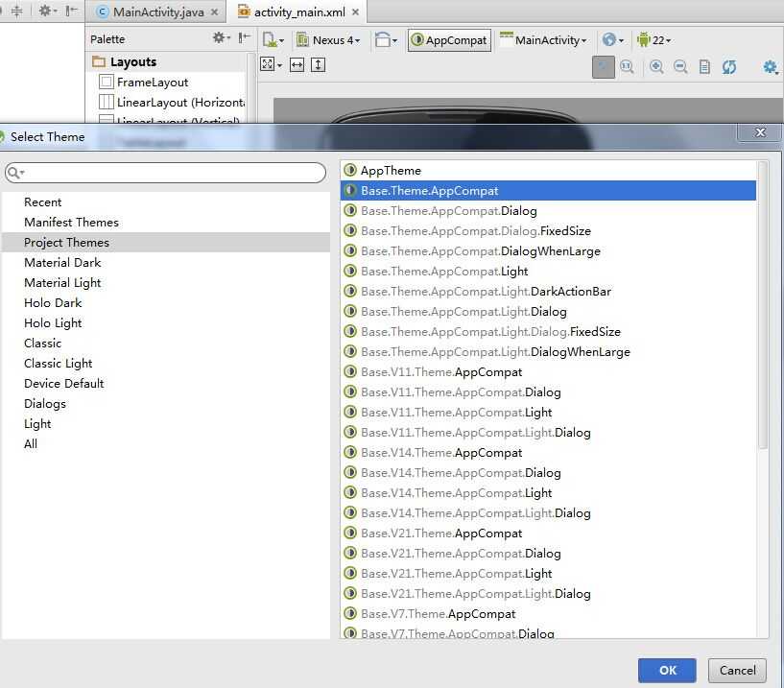Screen dimensions: 784x688
Task: Click the zoom in icon
Action: click(656, 67)
